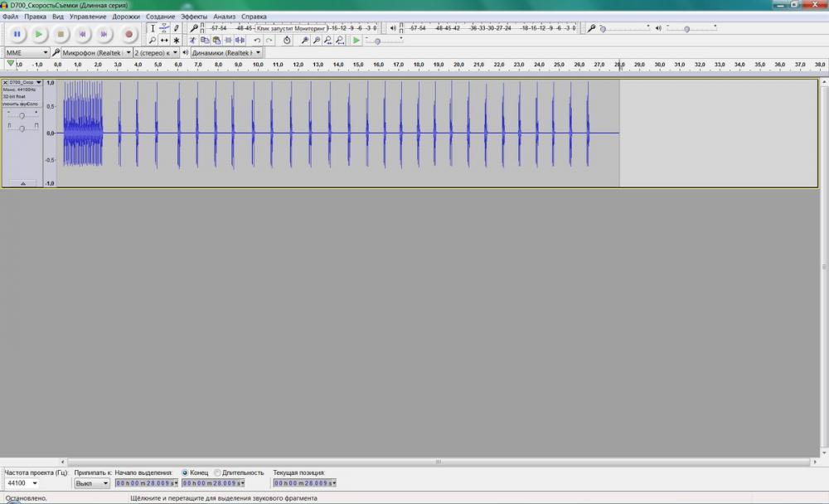Click the Silence audio icon
The width and height of the screenshot is (829, 504).
[x=240, y=40]
